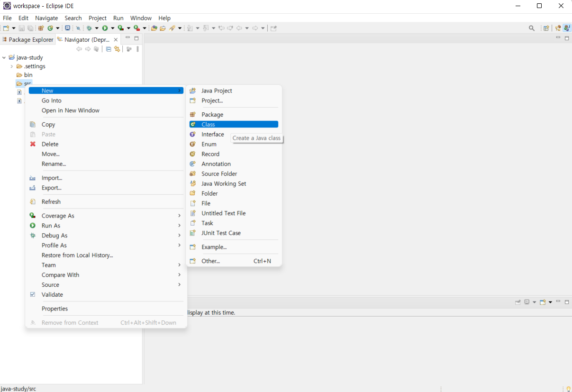Click the Pin Editor toolbar icon
572x392 pixels.
(273, 28)
